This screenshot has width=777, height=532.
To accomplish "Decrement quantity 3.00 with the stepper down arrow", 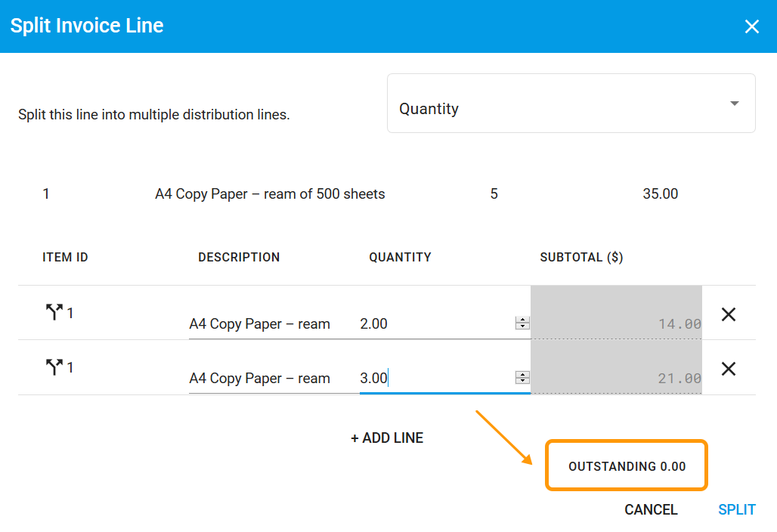I will pos(522,381).
